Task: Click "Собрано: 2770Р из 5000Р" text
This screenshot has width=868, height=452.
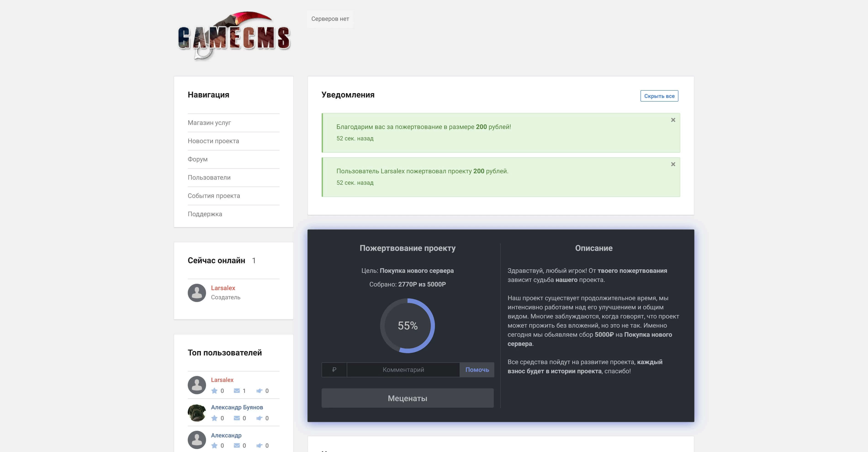Action: 407,284
